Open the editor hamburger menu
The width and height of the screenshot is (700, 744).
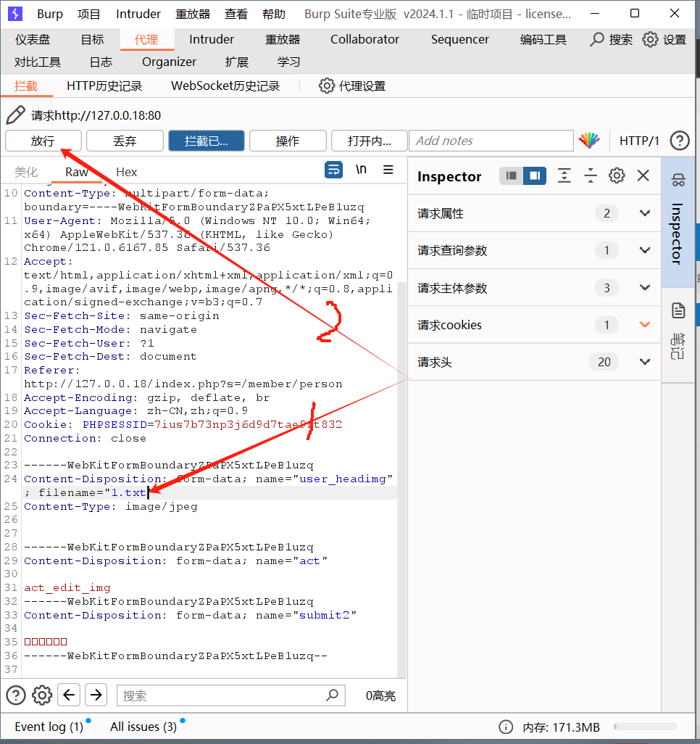(x=388, y=170)
